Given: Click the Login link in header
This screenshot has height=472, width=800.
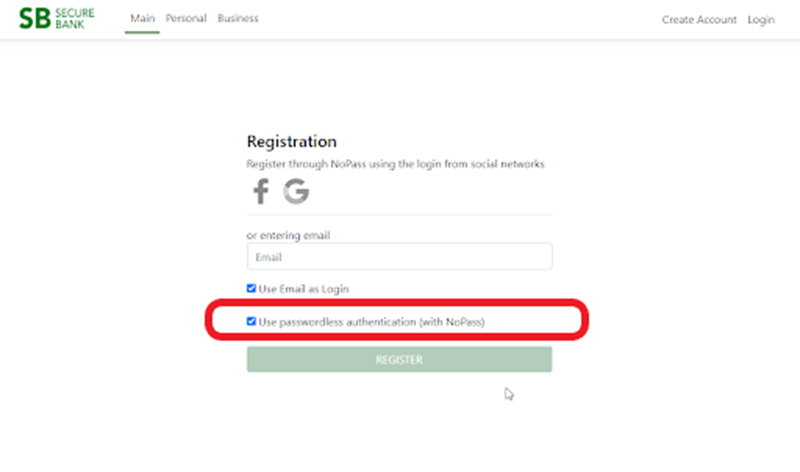Looking at the screenshot, I should [761, 20].
